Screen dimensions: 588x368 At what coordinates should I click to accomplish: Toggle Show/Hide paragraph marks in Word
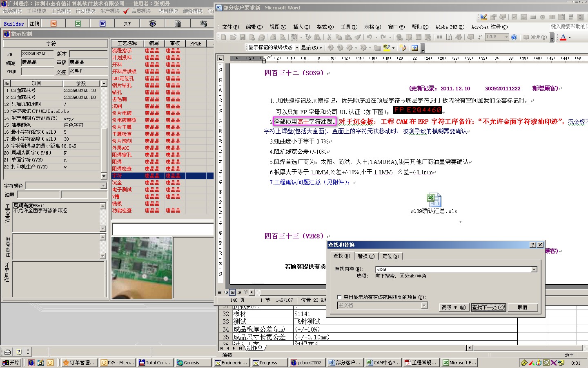pos(480,37)
